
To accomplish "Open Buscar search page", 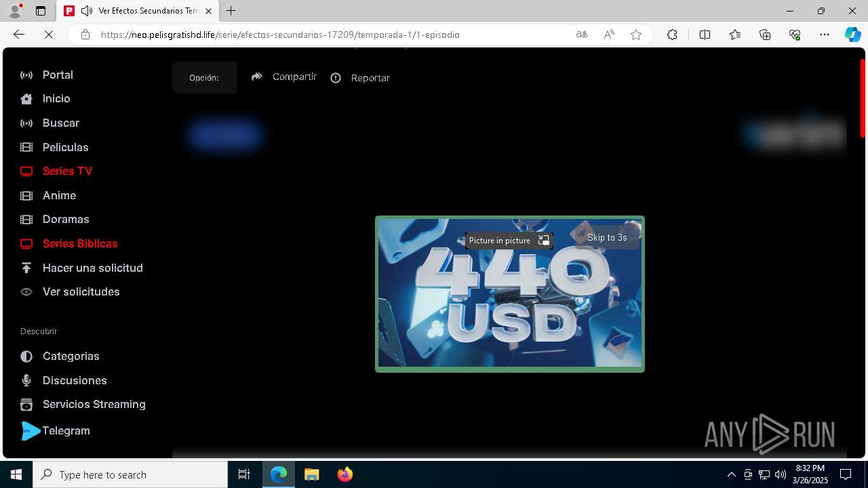I will (x=61, y=123).
